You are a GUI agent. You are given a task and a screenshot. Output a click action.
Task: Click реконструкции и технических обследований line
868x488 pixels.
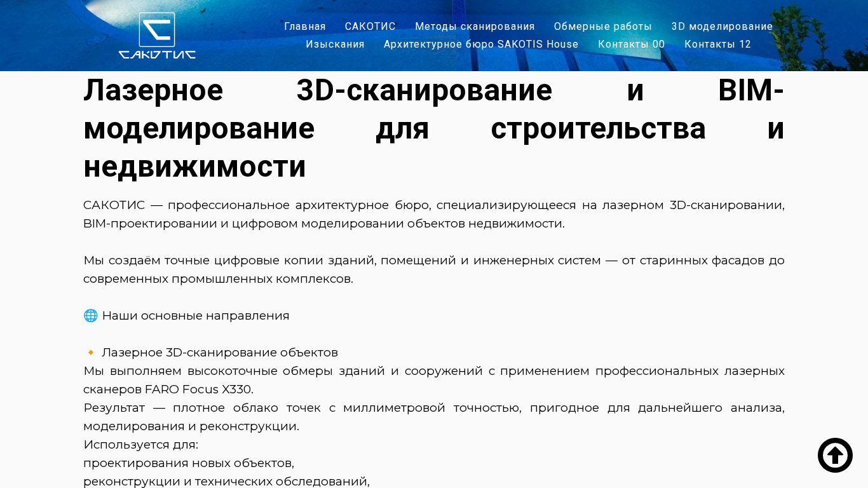226,482
